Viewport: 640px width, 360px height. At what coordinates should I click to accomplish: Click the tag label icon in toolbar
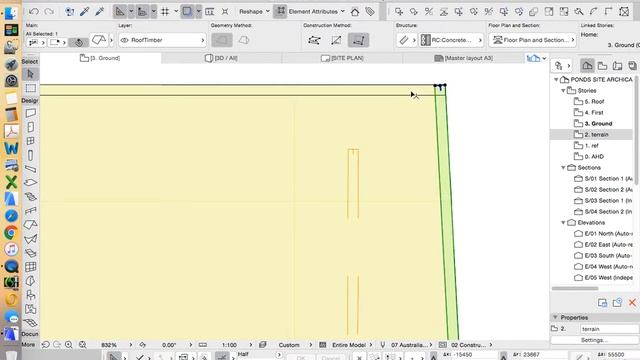(370, 11)
